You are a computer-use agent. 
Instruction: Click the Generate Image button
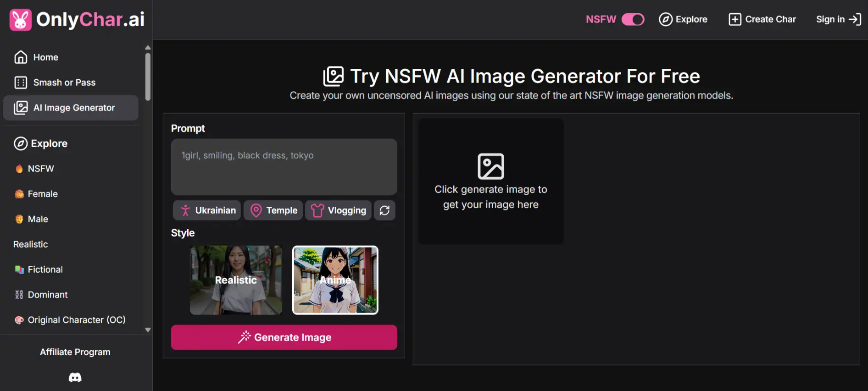(x=284, y=337)
